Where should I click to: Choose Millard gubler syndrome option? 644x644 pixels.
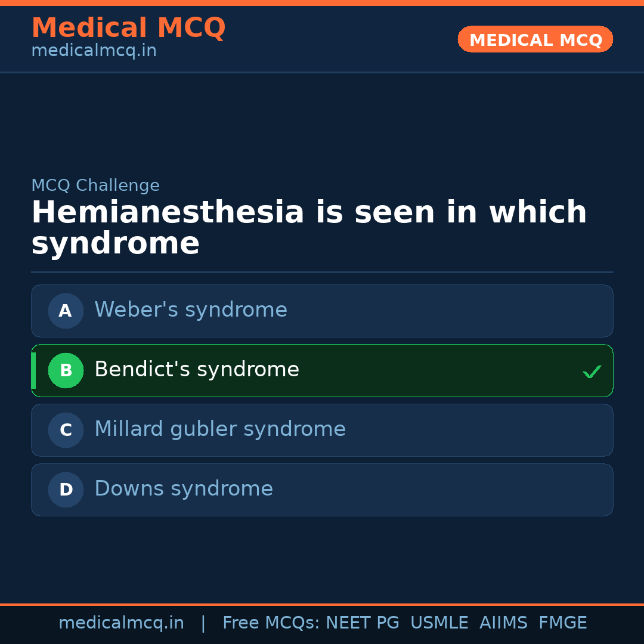pos(220,429)
